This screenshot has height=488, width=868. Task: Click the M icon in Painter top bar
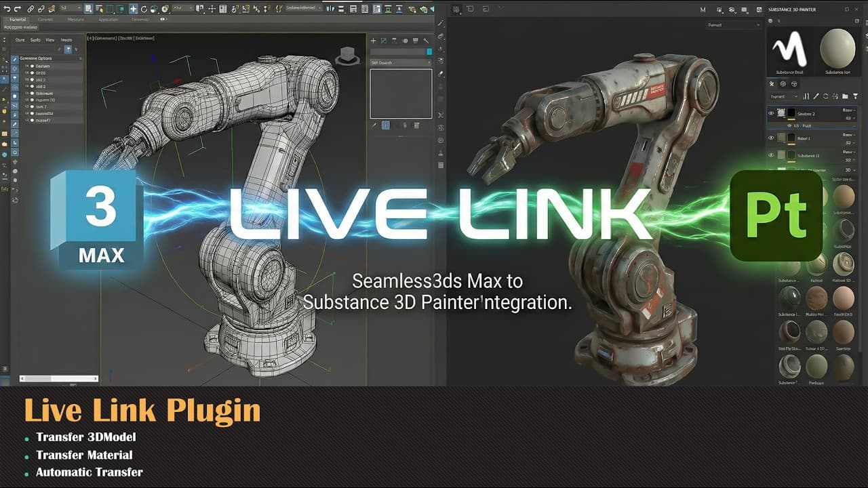point(703,9)
